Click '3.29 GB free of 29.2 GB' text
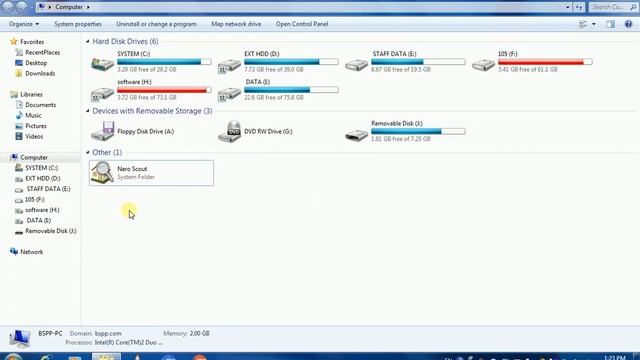The height and width of the screenshot is (360, 640). click(147, 69)
